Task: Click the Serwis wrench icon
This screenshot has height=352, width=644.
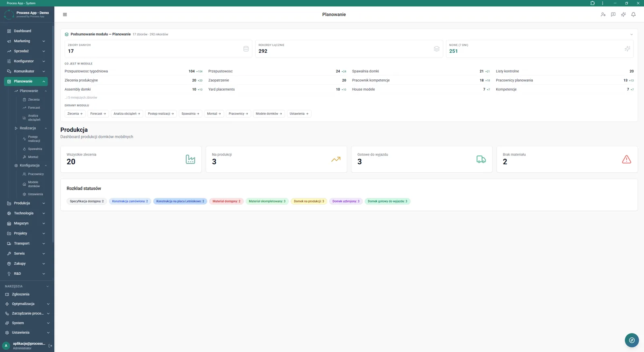Action: click(x=9, y=254)
